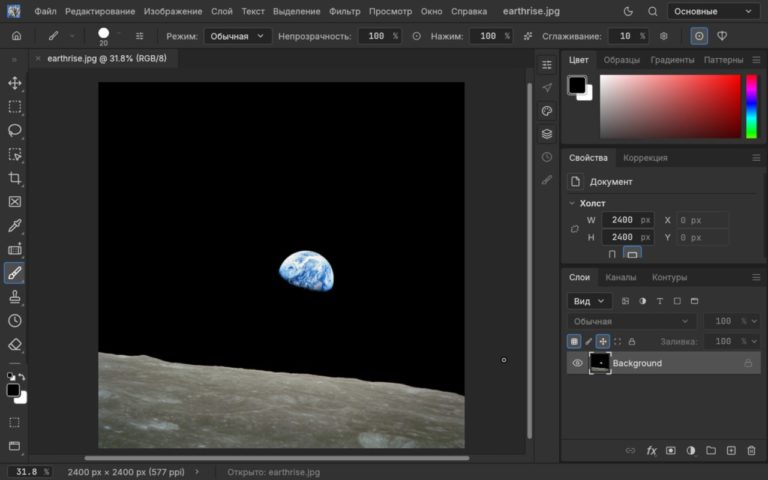Create a new layer
Screen dimensions: 768x480
coord(731,451)
